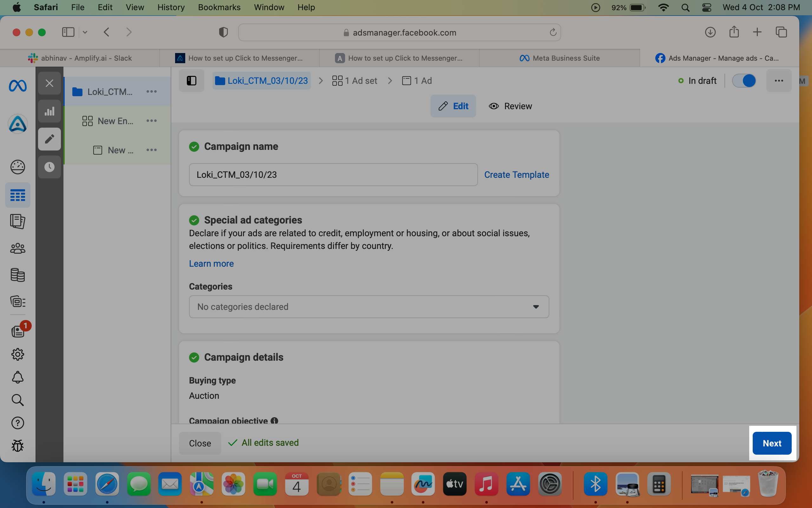Open Account overview gauge icon
The height and width of the screenshot is (508, 812).
(17, 167)
